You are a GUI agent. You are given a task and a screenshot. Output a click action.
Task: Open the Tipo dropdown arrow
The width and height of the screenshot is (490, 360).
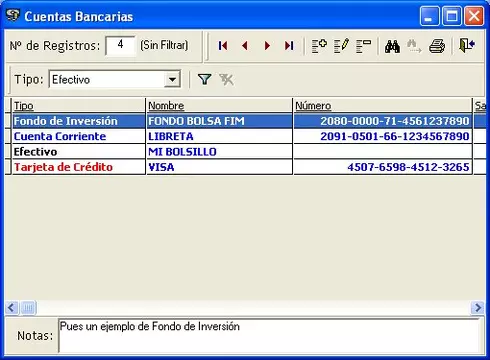pyautogui.click(x=172, y=79)
